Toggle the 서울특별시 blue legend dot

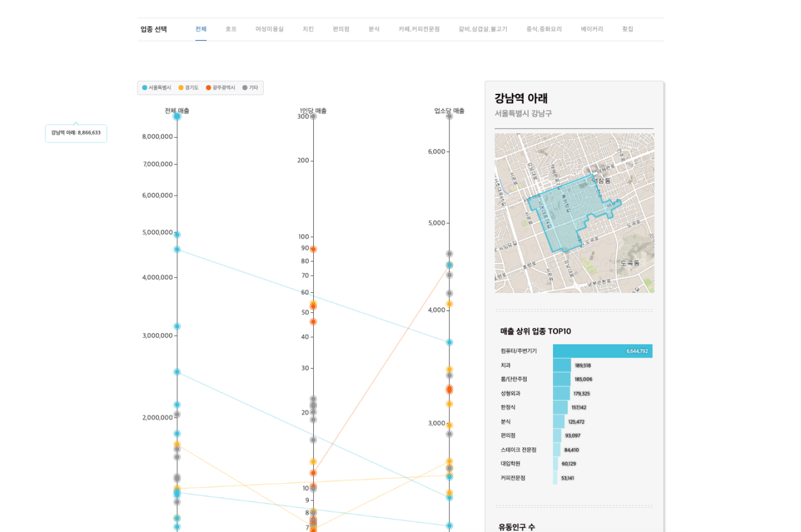[x=145, y=88]
